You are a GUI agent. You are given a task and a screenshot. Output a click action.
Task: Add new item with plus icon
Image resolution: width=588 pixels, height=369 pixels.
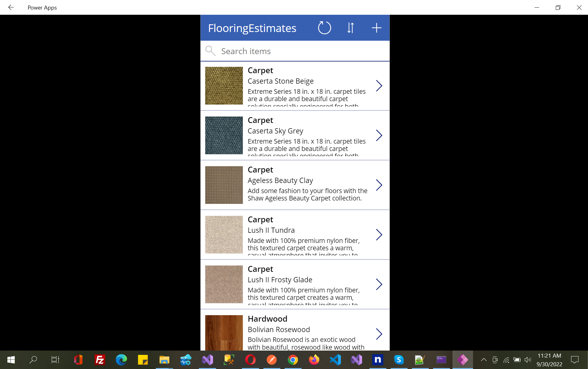(x=376, y=28)
